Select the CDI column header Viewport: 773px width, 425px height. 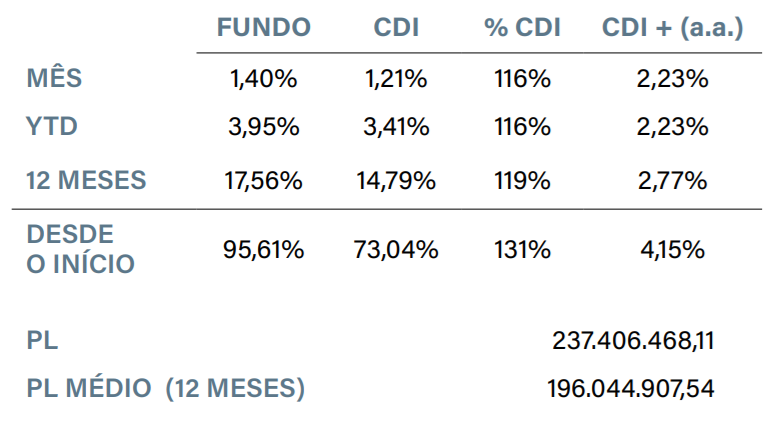point(394,27)
